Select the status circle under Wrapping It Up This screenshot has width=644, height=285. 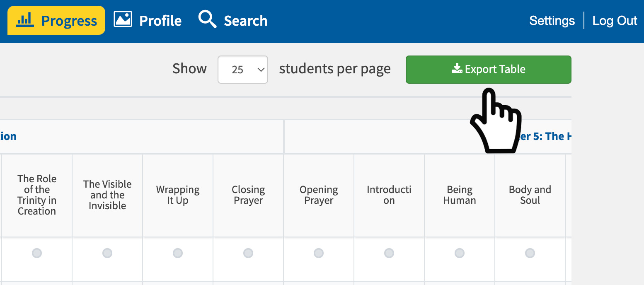[x=178, y=253]
